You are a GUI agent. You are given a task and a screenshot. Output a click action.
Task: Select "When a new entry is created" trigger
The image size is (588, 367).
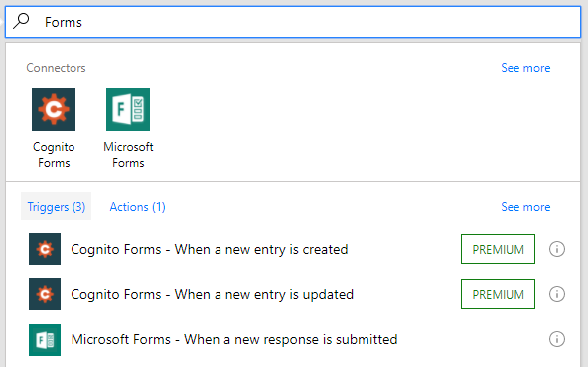(x=210, y=249)
